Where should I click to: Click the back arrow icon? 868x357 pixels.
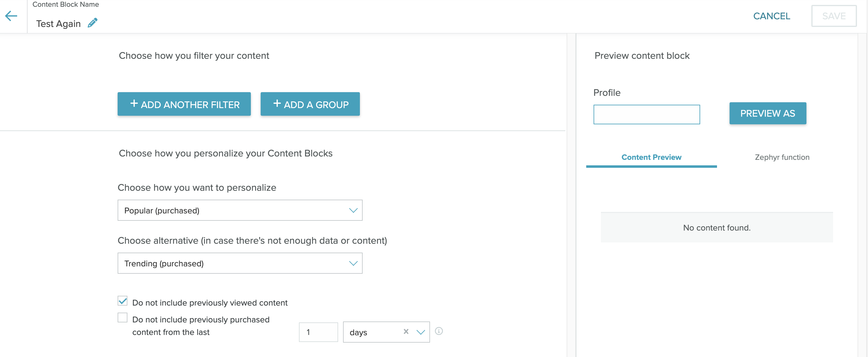pyautogui.click(x=11, y=16)
